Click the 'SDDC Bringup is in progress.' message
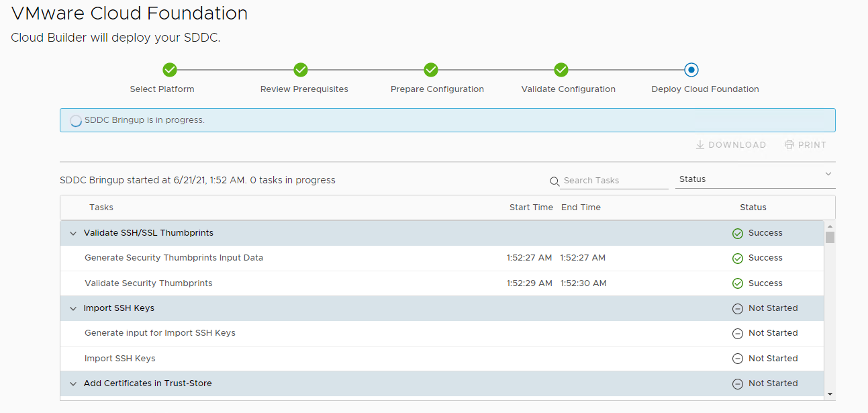The image size is (868, 413). 144,120
